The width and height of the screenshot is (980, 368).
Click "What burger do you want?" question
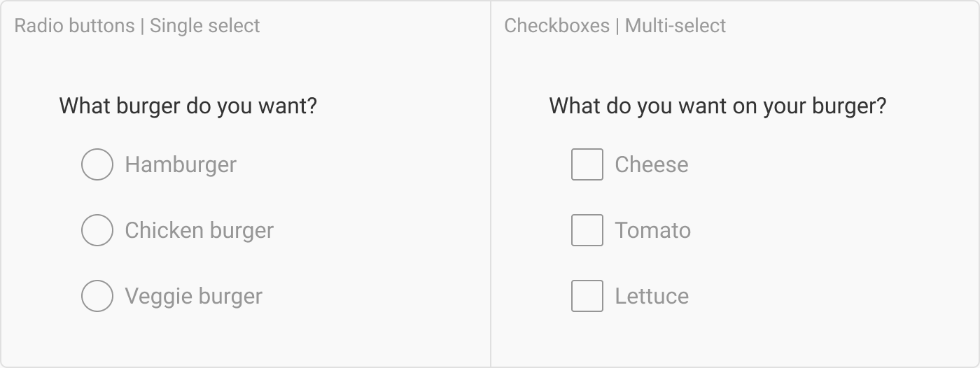pyautogui.click(x=188, y=106)
